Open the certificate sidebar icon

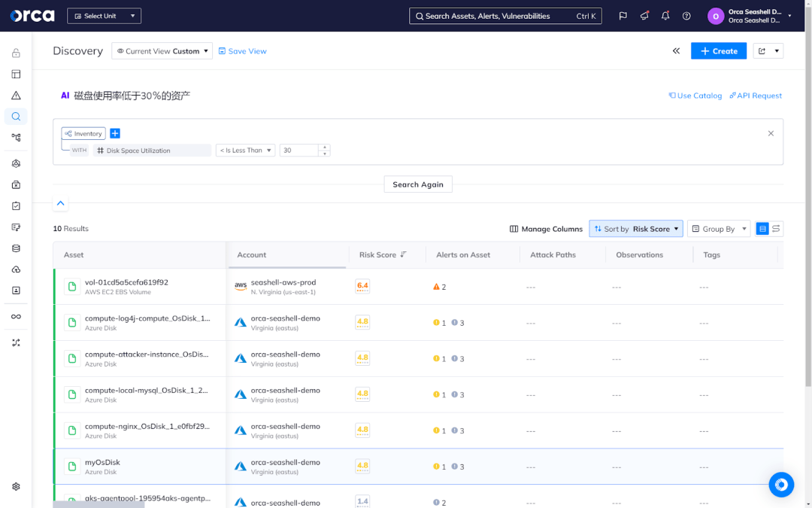16,227
